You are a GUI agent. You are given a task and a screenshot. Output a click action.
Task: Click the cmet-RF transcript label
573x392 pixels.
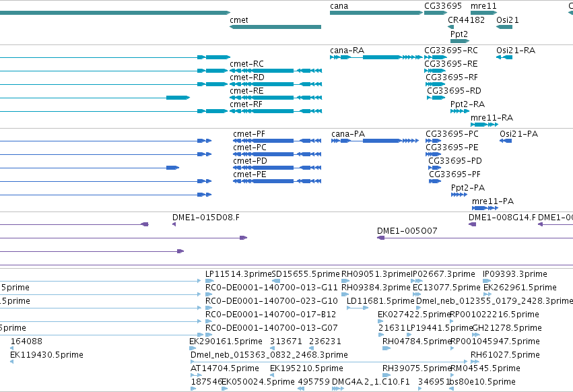click(x=246, y=104)
